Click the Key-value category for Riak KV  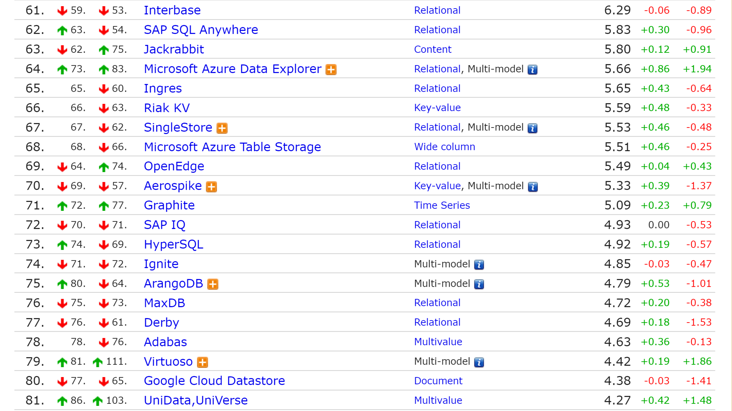coord(437,108)
